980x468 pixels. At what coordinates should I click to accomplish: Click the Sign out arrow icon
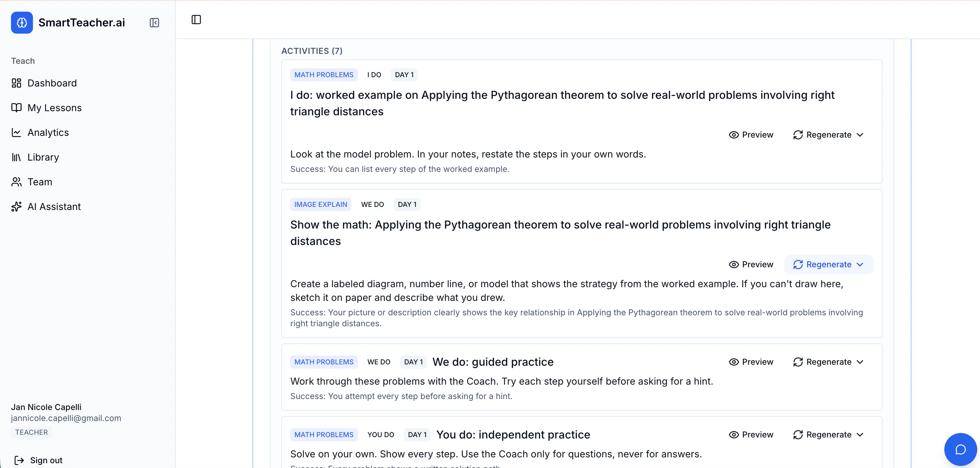pos(19,460)
